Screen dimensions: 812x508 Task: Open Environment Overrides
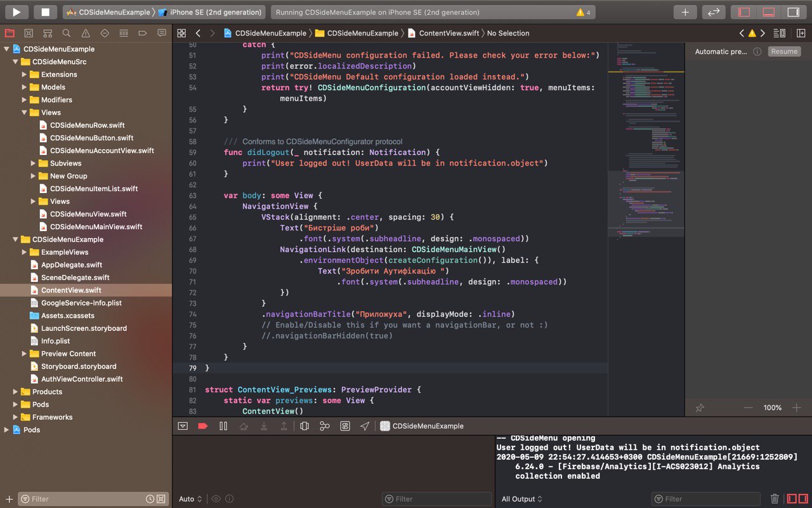point(345,426)
